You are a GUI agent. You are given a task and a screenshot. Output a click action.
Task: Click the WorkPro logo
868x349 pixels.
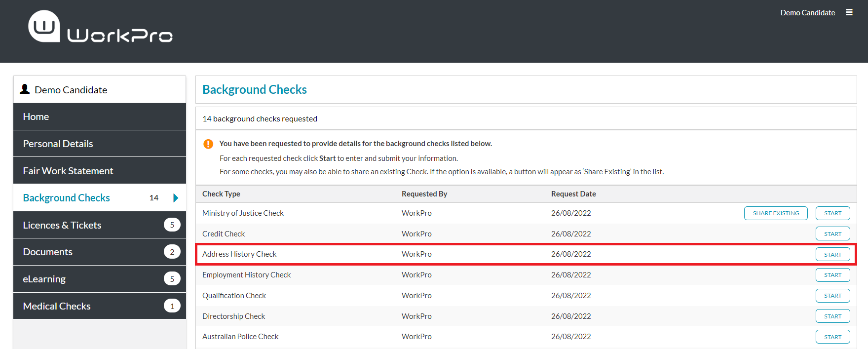click(x=100, y=27)
